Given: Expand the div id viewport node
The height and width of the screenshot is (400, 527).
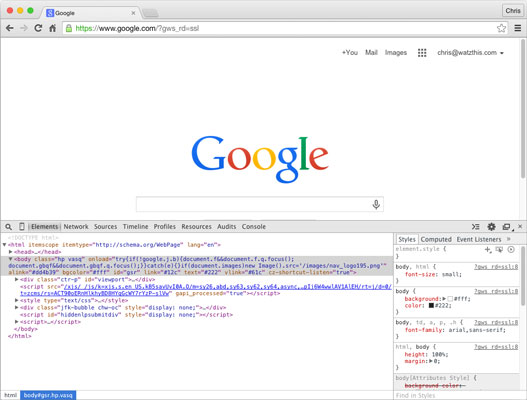Looking at the screenshot, I should pos(16,279).
